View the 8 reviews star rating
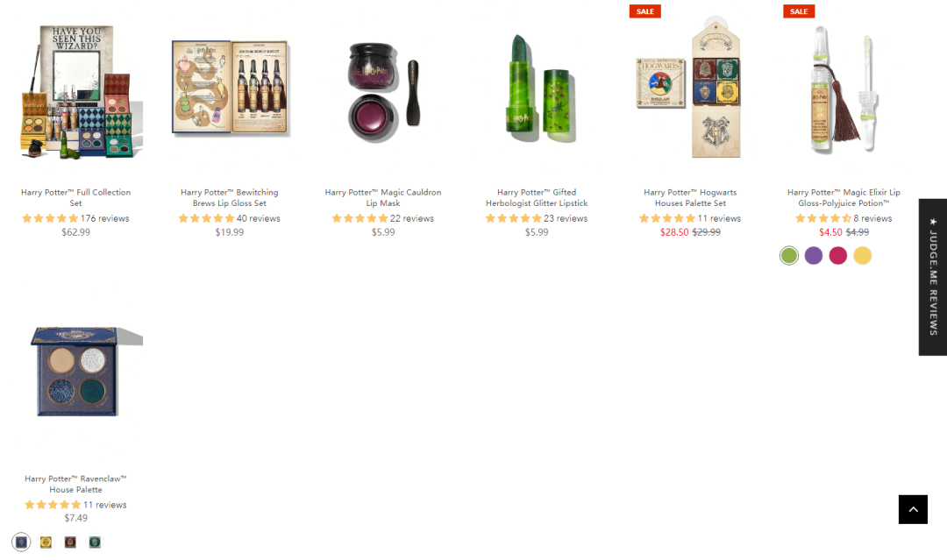Screen dimensions: 947x560 (x=844, y=218)
